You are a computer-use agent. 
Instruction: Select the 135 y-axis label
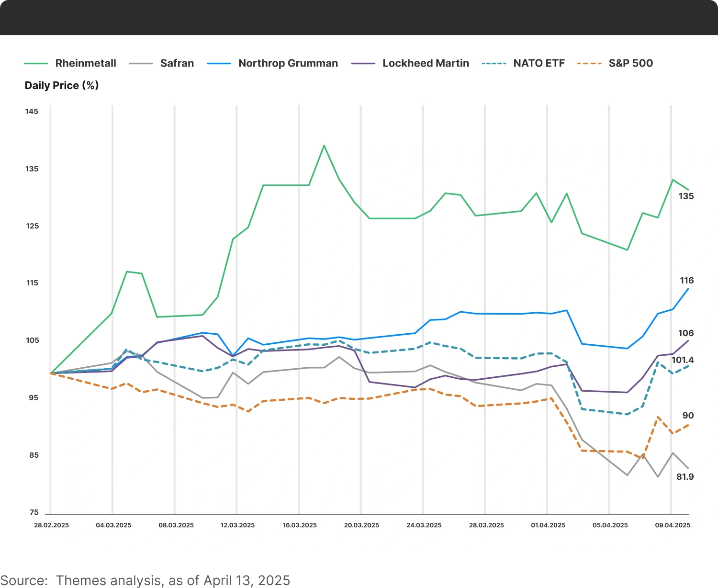32,169
